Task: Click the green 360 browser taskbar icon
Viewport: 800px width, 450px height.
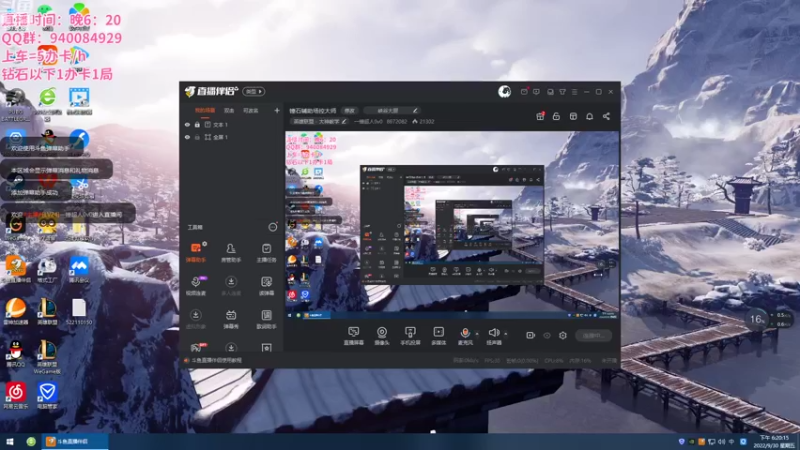Action: 31,442
